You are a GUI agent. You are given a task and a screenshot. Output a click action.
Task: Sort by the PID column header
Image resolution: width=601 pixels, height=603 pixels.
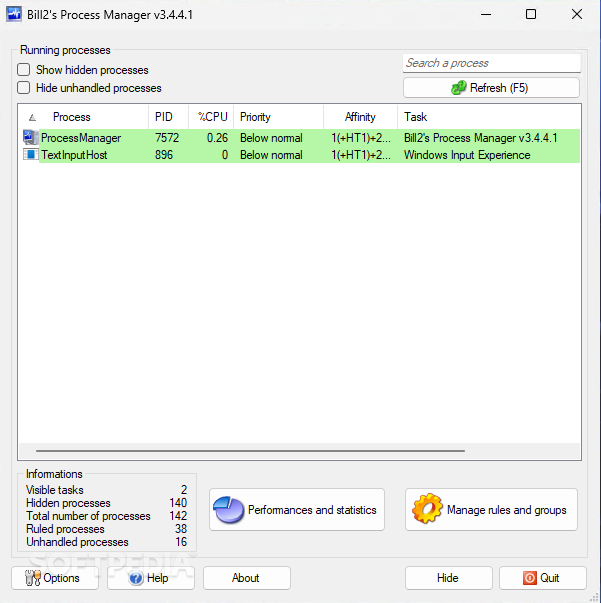(168, 117)
